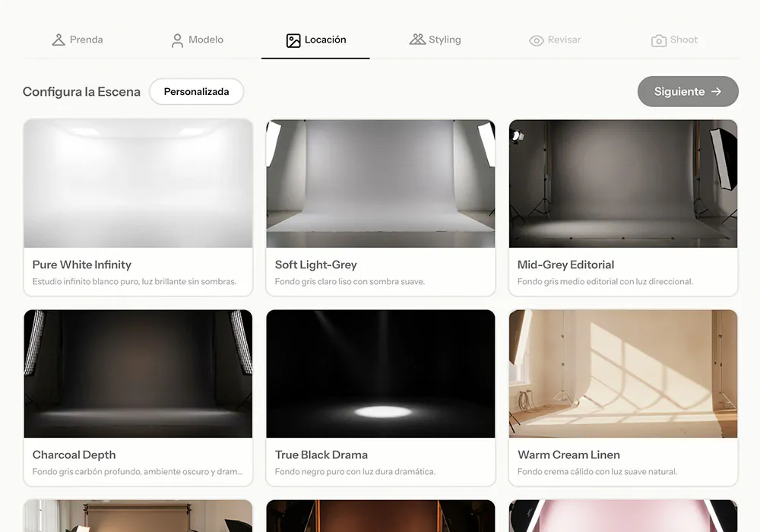Click description 'Fondo gris claro liso con sombra suave.'
Image resolution: width=760 pixels, height=532 pixels.
[x=350, y=281]
